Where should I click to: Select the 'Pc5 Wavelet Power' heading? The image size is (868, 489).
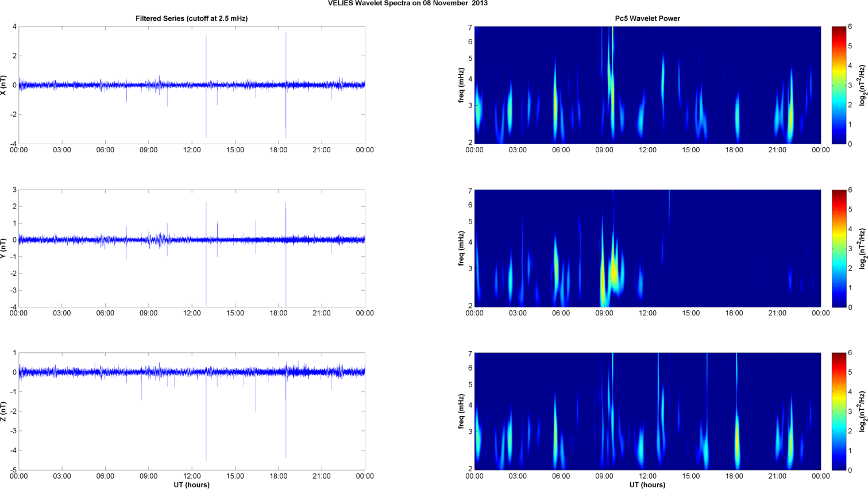pos(647,18)
